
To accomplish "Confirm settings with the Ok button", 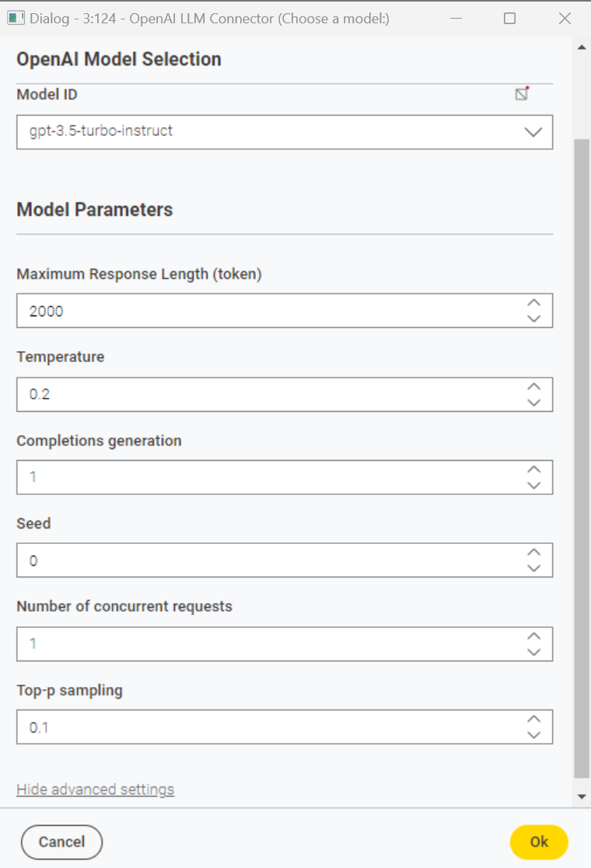I will click(x=539, y=842).
